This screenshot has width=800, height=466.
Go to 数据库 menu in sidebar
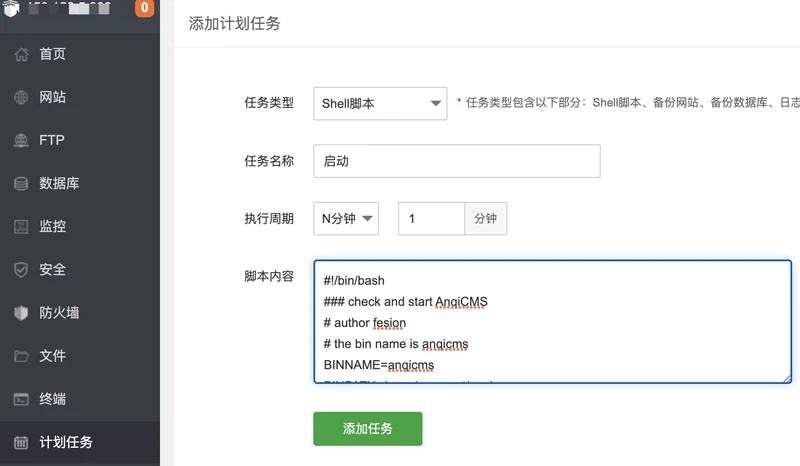pos(60,183)
